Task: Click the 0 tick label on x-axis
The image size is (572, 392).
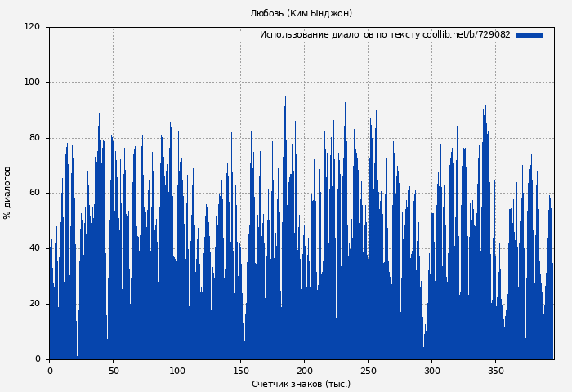Action: [50, 371]
